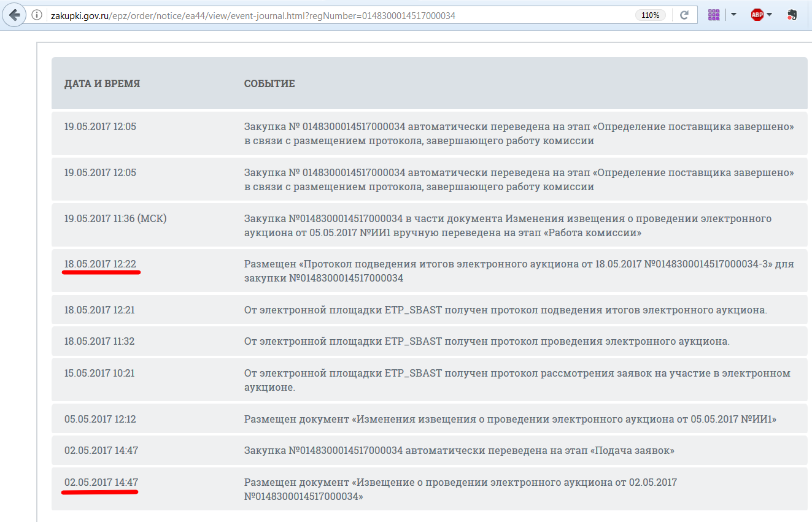Open the purple grid extension icon
Viewport: 812px width, 522px height.
(714, 15)
